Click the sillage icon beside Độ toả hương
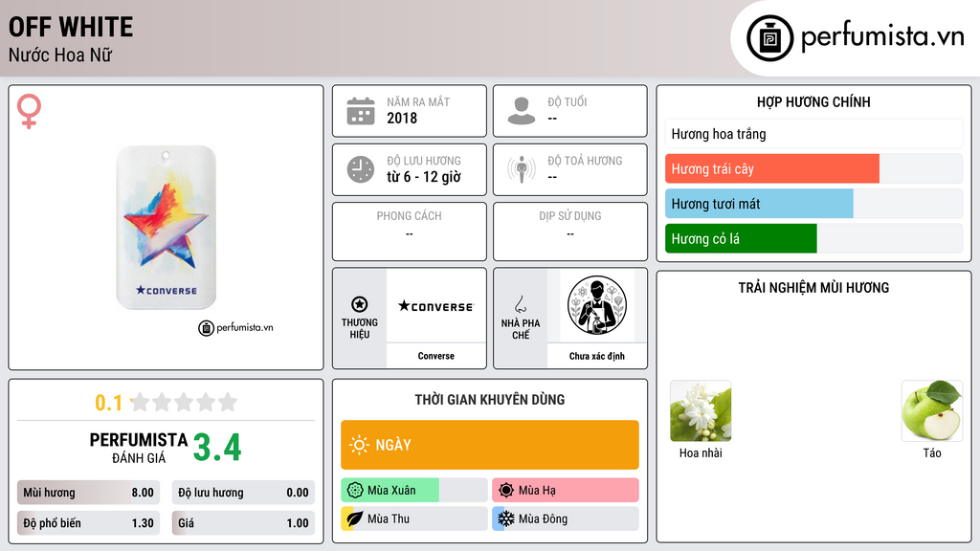 (x=522, y=169)
